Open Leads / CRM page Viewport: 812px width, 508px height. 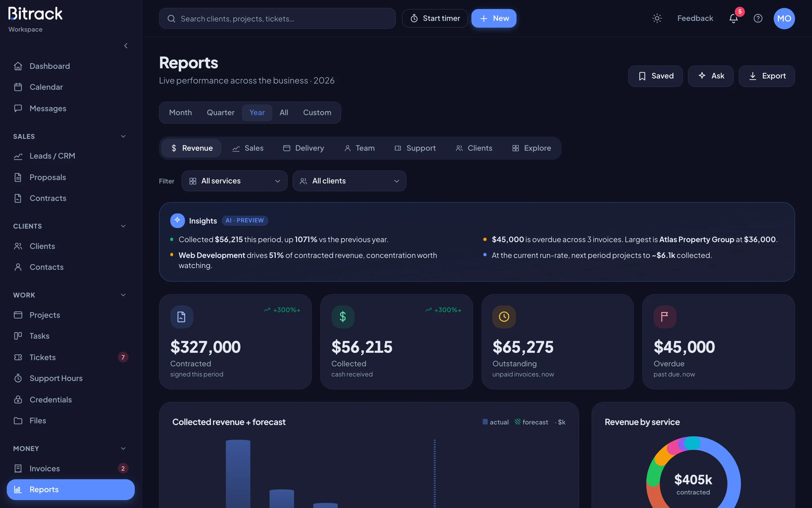(x=70, y=156)
